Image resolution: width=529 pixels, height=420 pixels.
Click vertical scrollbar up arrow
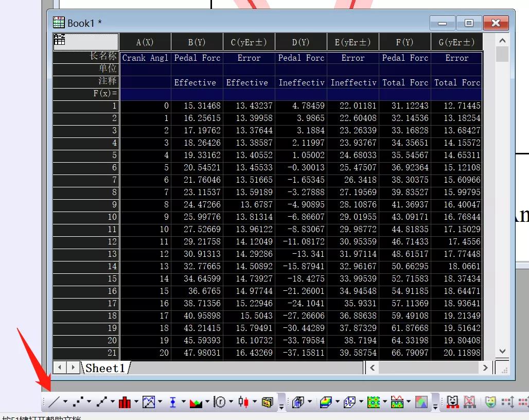pos(502,41)
